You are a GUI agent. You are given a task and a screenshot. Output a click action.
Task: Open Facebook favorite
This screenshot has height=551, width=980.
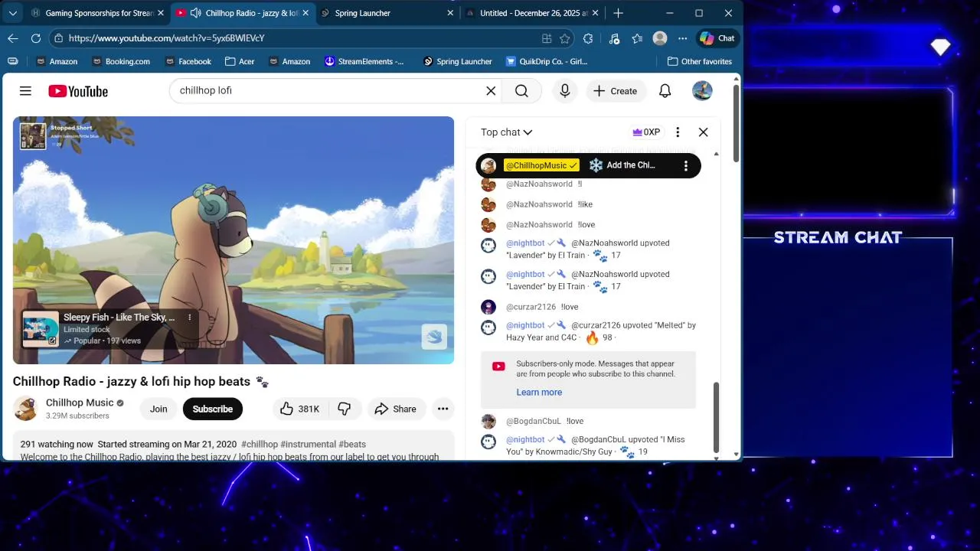coord(187,61)
